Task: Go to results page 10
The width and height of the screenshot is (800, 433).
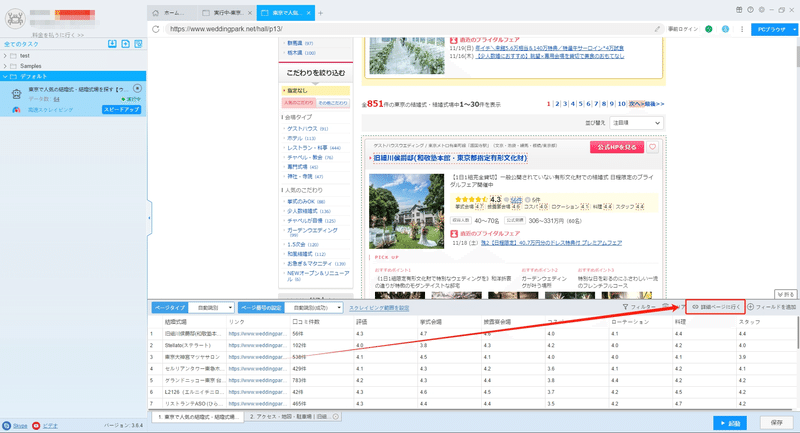Action: [621, 104]
